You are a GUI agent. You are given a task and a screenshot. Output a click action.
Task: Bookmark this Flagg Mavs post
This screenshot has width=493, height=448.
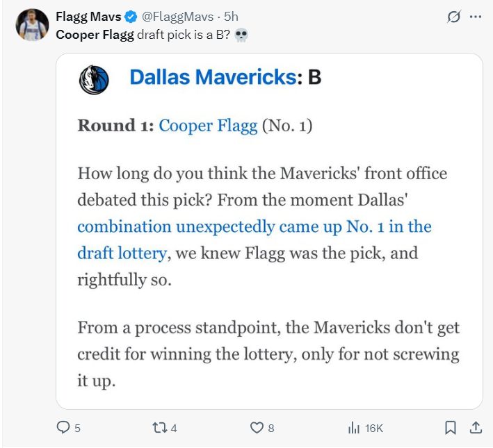coord(451,428)
